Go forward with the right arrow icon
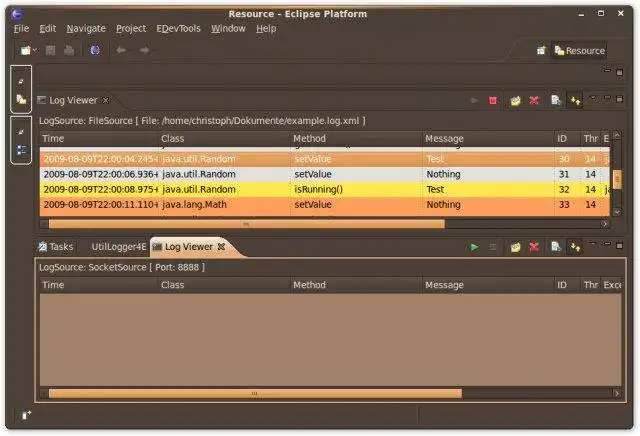 [x=144, y=50]
